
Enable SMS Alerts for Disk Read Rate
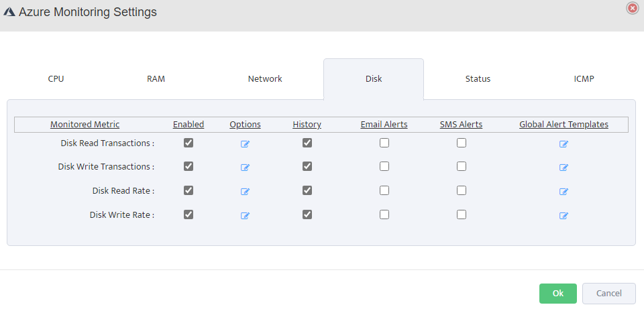click(x=462, y=190)
